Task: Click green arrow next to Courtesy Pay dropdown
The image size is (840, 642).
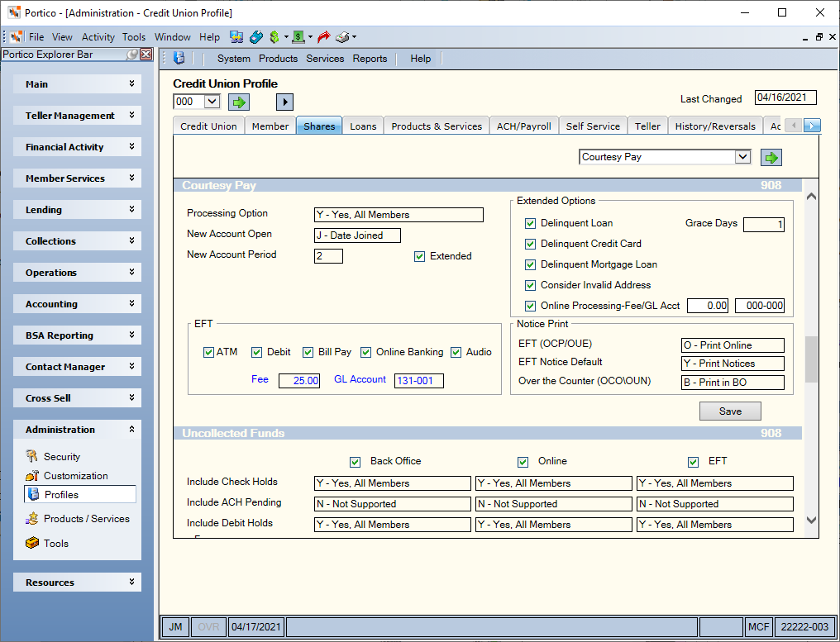Action: pos(771,158)
